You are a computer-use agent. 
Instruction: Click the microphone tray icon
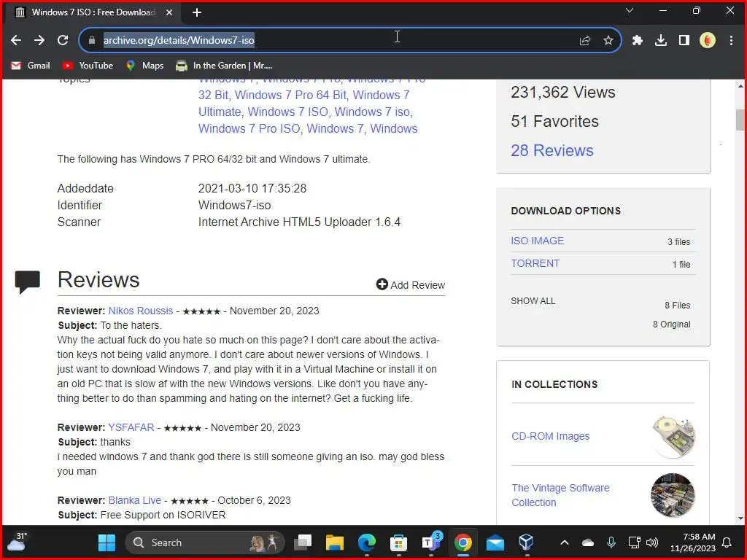pyautogui.click(x=611, y=542)
